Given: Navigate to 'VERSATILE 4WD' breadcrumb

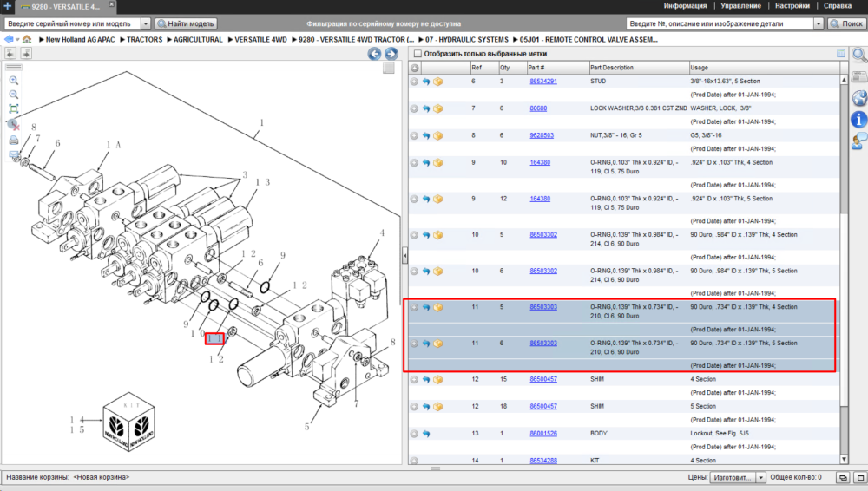Looking at the screenshot, I should [x=260, y=39].
